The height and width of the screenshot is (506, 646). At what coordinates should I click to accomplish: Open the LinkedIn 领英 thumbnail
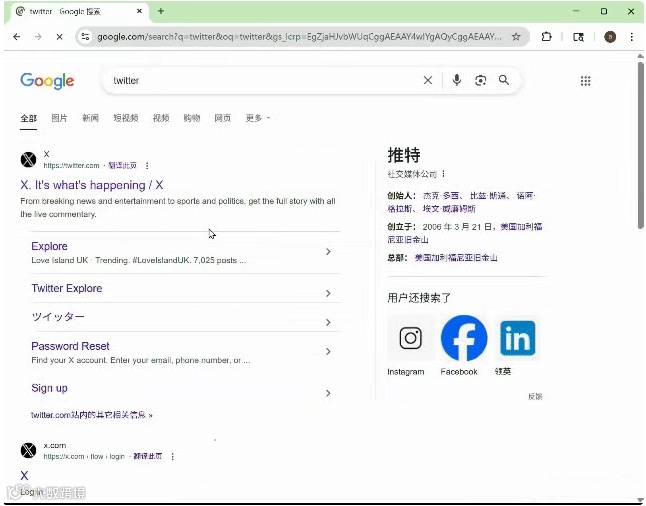(517, 338)
